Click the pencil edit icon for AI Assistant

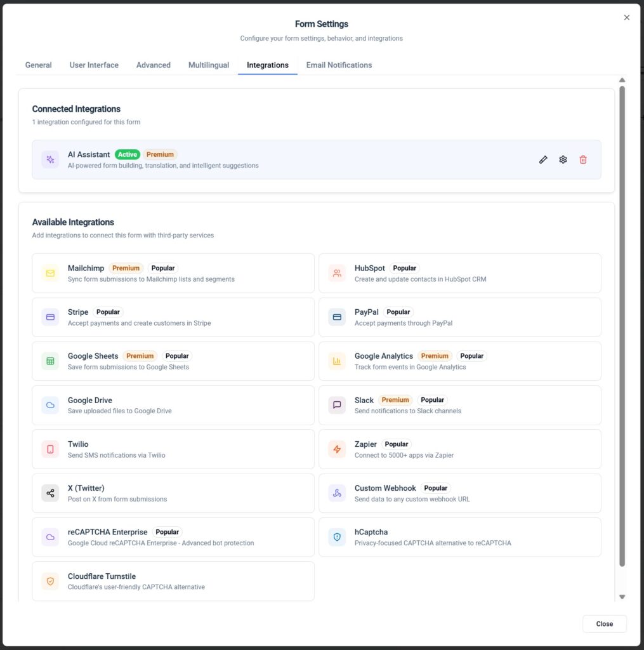click(543, 159)
